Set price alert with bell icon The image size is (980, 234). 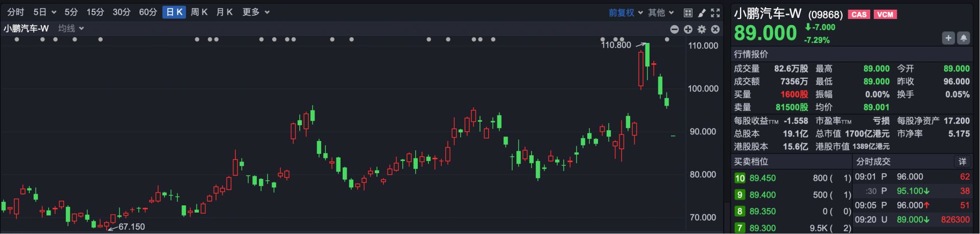pyautogui.click(x=963, y=38)
